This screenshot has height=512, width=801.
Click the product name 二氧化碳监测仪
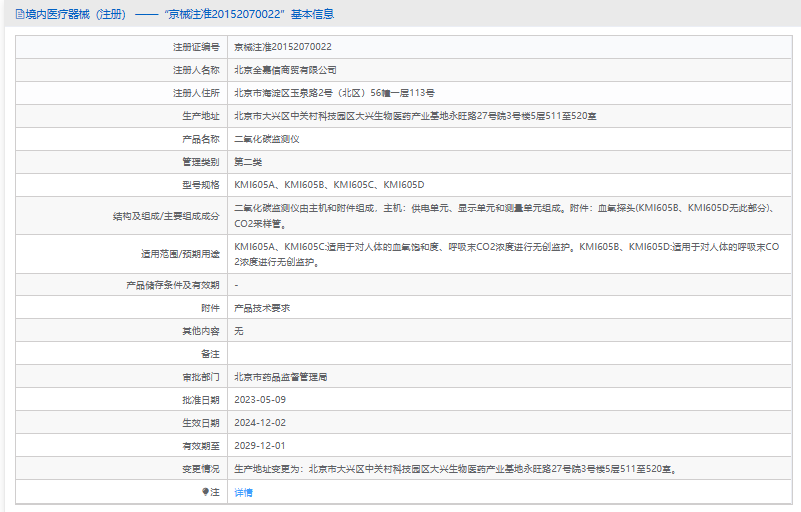267,139
